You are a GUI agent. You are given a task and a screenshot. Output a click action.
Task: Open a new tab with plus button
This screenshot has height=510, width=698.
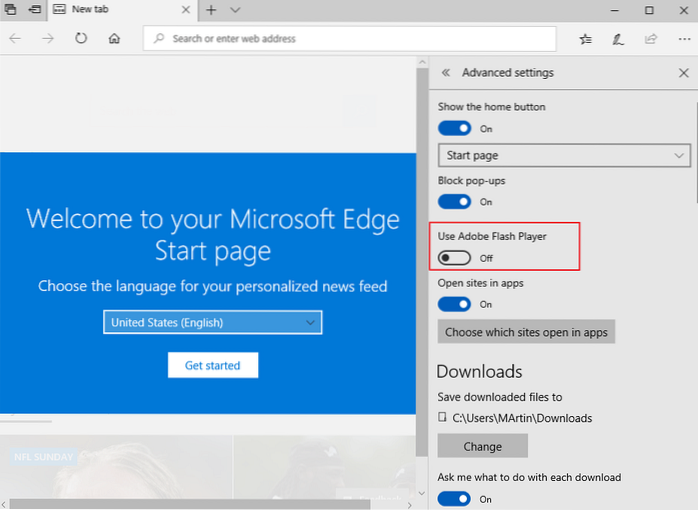(210, 10)
